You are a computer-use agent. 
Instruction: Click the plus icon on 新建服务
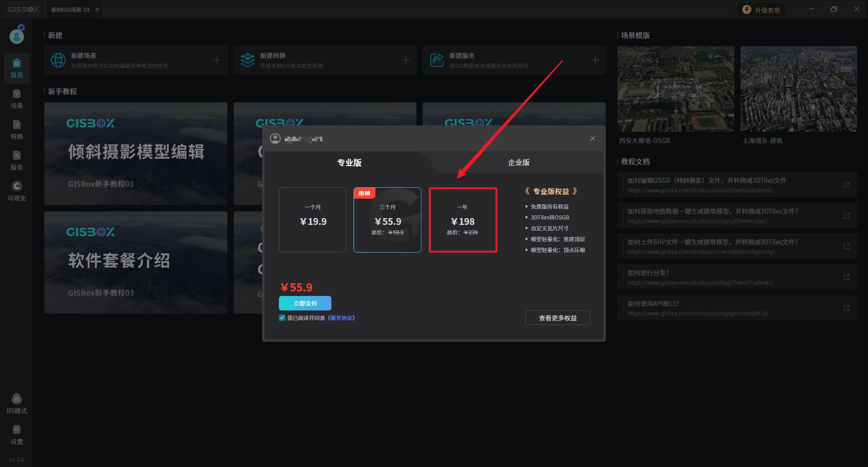[x=595, y=60]
